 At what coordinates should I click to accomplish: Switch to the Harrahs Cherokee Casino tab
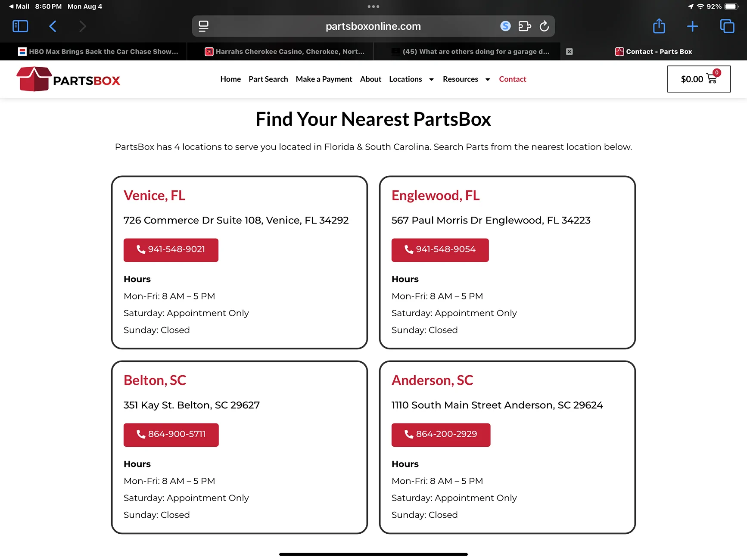click(x=285, y=52)
